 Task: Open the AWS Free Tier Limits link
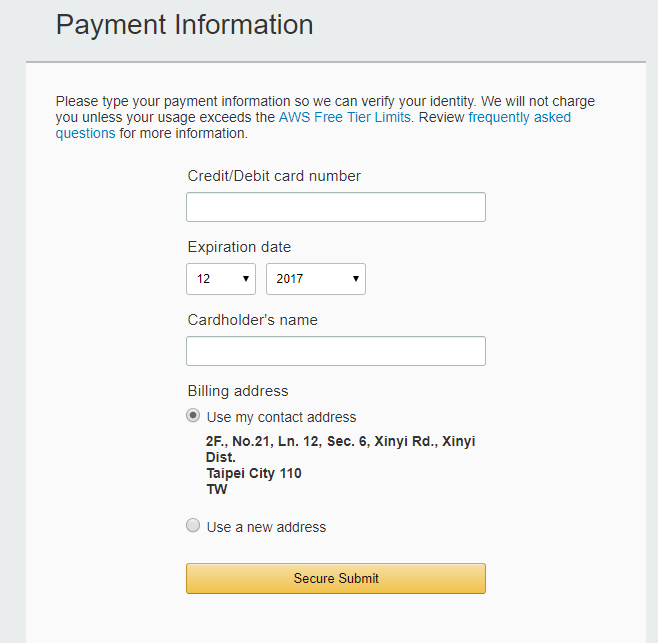click(x=345, y=117)
